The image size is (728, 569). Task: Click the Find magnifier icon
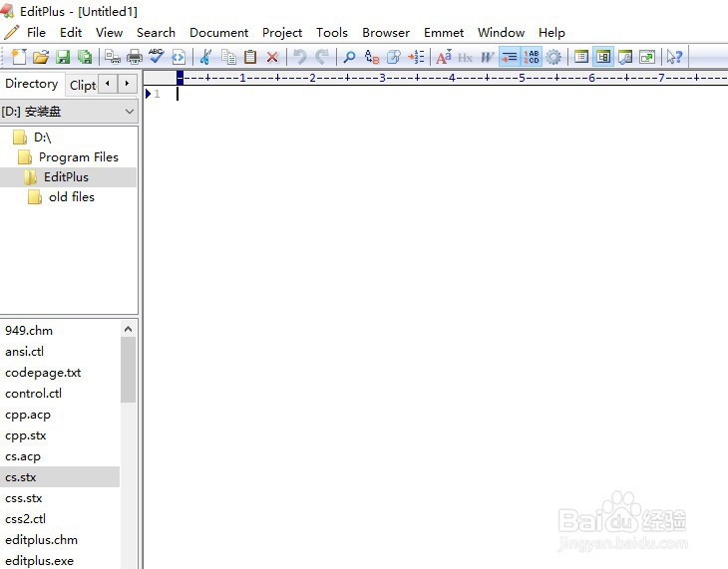(x=349, y=57)
